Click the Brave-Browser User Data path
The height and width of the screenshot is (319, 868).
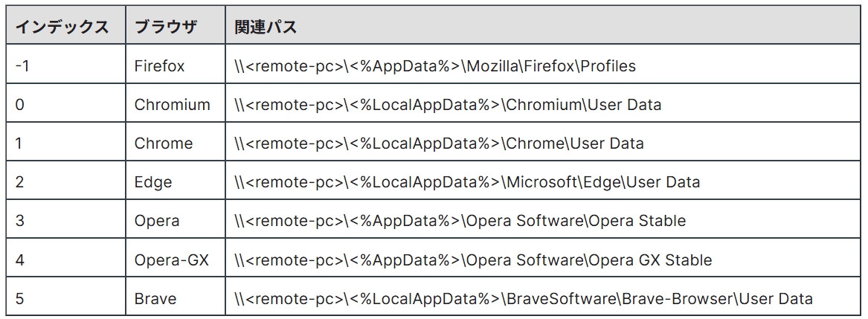pos(524,299)
